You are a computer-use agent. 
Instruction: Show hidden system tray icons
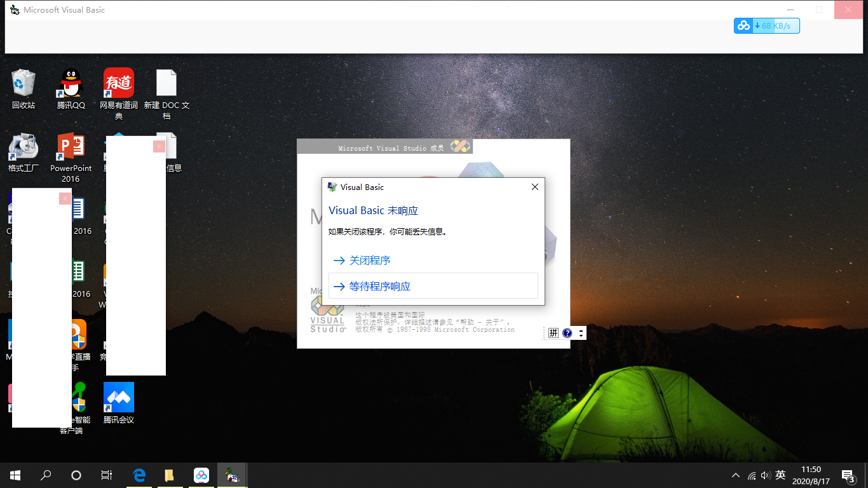coord(736,475)
